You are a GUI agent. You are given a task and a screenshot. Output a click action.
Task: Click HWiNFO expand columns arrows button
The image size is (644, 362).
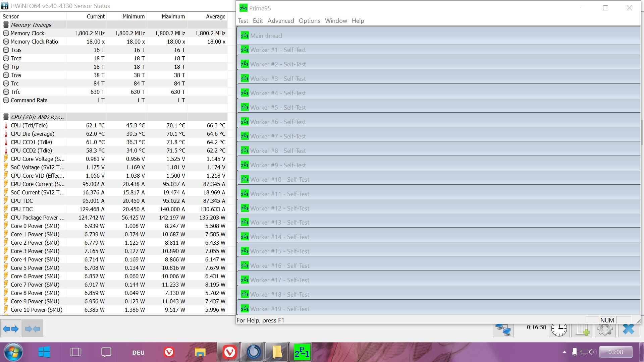coord(11,329)
